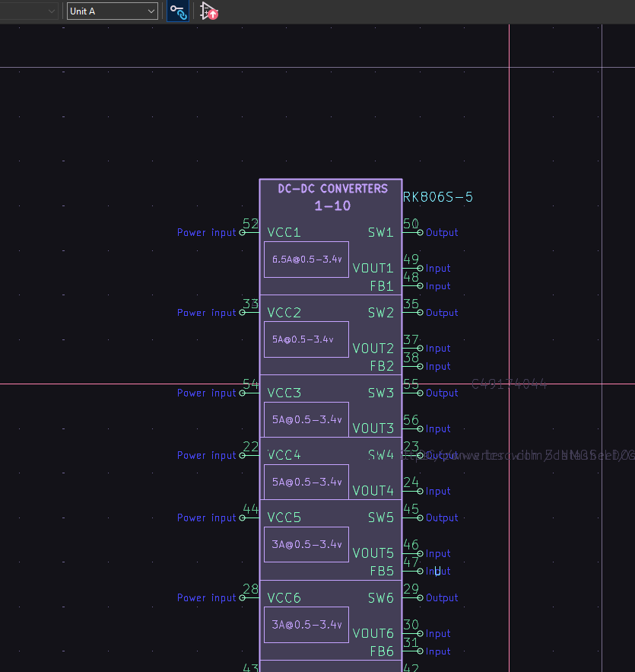Viewport: 635px width, 672px height.
Task: Select the VCC4 pin name
Action: tap(284, 455)
